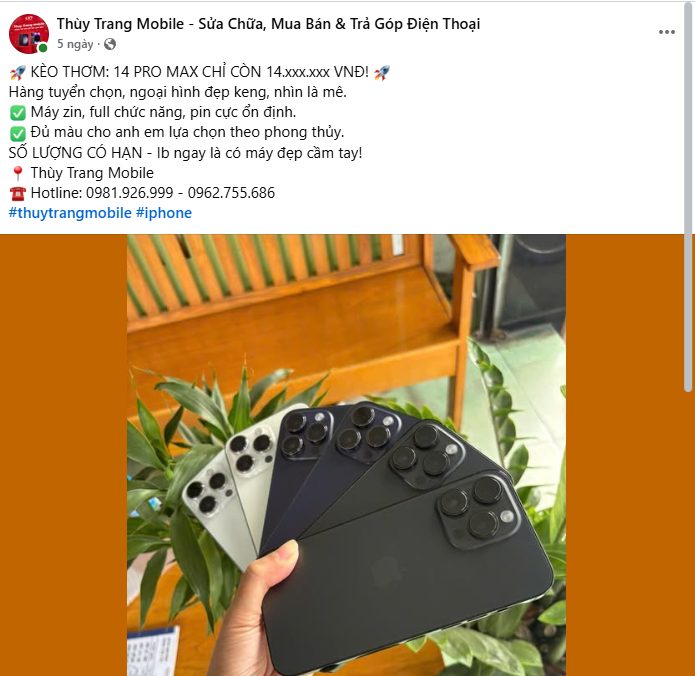Screen dimensions: 695x676
Task: Open the iPhone 14 Pro Max photo
Action: [346, 455]
